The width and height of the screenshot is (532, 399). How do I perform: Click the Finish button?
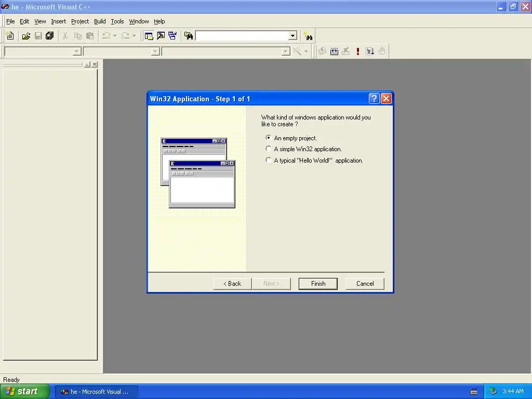(x=318, y=284)
